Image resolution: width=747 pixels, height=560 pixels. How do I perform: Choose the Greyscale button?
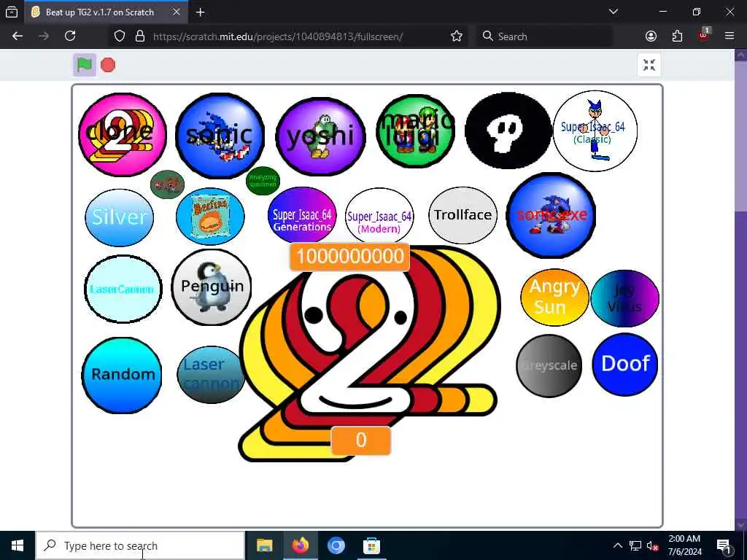(x=549, y=366)
